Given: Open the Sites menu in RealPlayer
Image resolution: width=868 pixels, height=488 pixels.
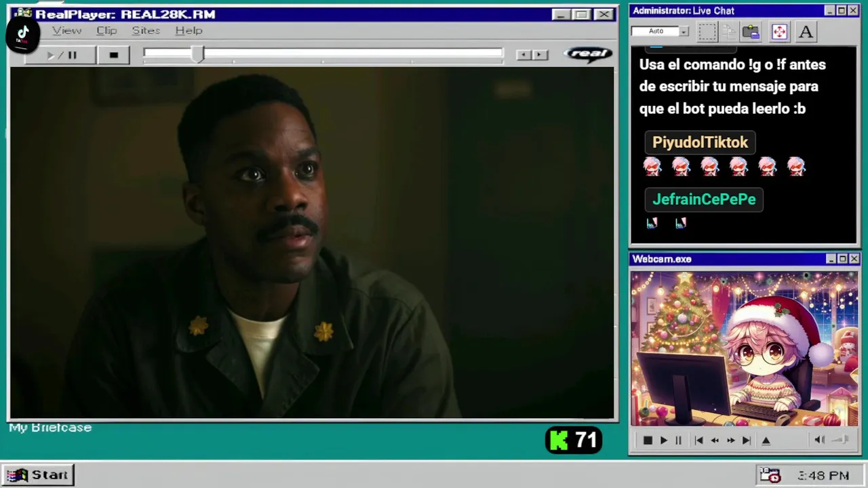Looking at the screenshot, I should pyautogui.click(x=146, y=30).
